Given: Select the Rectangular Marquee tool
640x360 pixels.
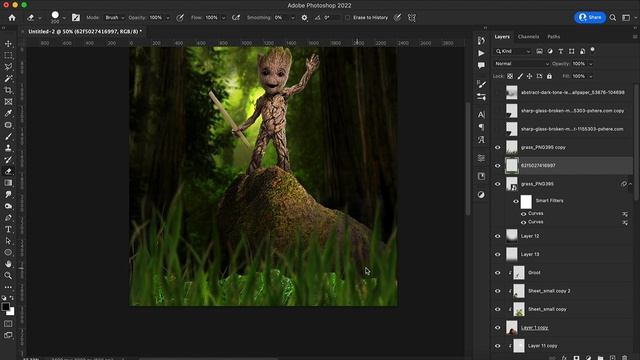Looking at the screenshot, I should tap(8, 55).
